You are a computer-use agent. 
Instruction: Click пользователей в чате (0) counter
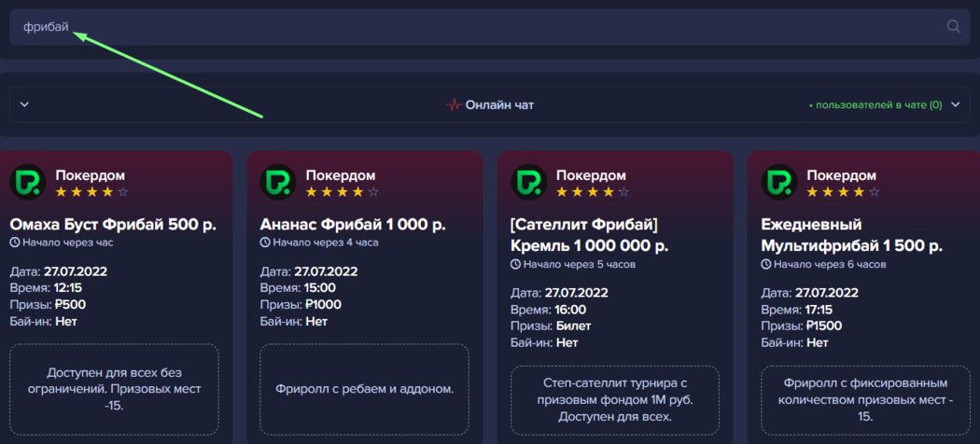875,104
